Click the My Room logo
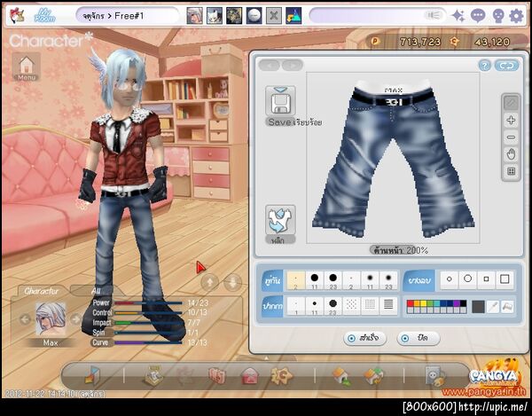The width and height of the screenshot is (532, 416). tap(44, 16)
